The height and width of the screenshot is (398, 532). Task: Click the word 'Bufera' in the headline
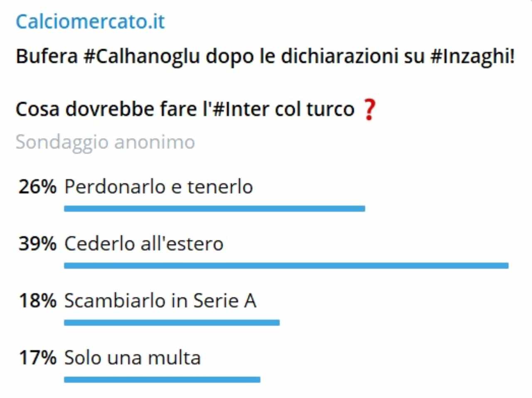coord(47,56)
